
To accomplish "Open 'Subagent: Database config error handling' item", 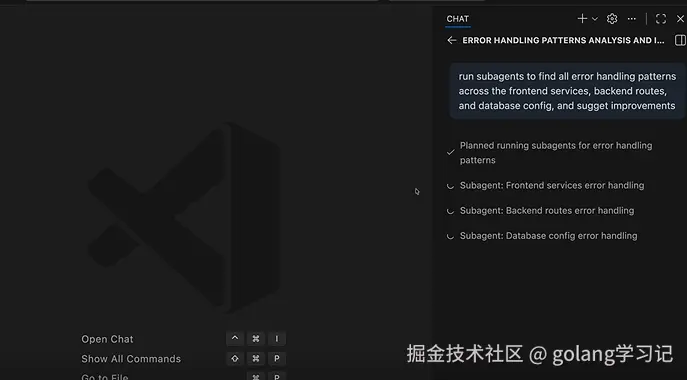I will pos(548,236).
